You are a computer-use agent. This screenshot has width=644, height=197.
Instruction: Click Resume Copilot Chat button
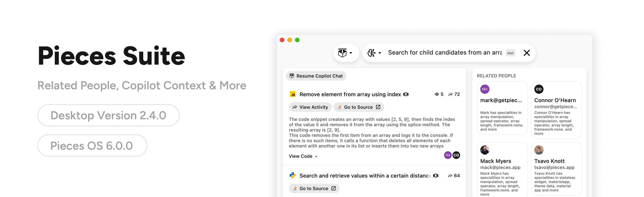point(316,76)
